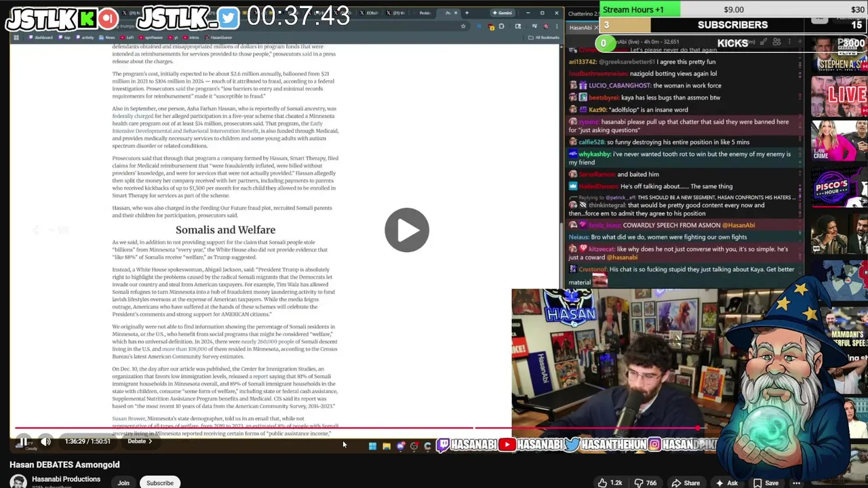Click username LUCIO_CABANGHOST in chat
The width and height of the screenshot is (868, 488).
point(618,85)
